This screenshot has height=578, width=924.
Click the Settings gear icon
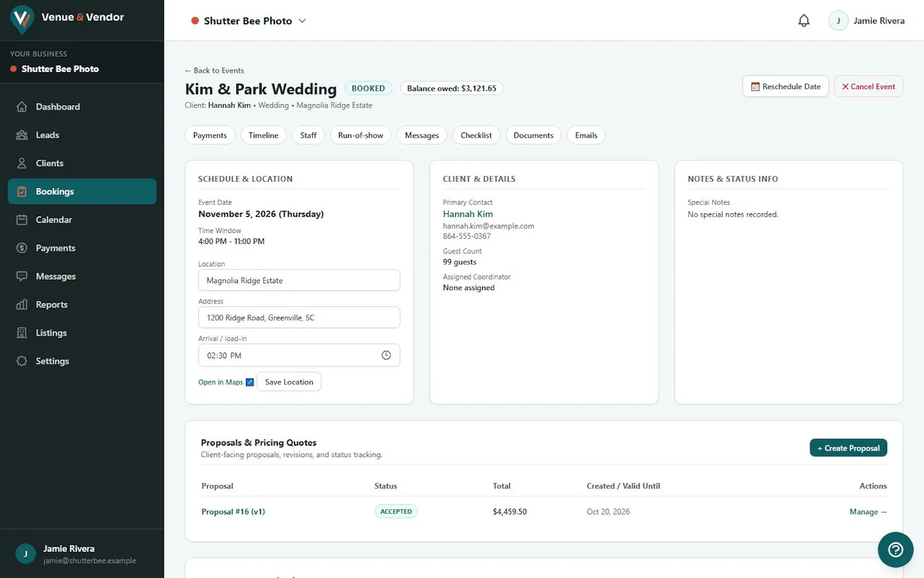[x=22, y=362]
